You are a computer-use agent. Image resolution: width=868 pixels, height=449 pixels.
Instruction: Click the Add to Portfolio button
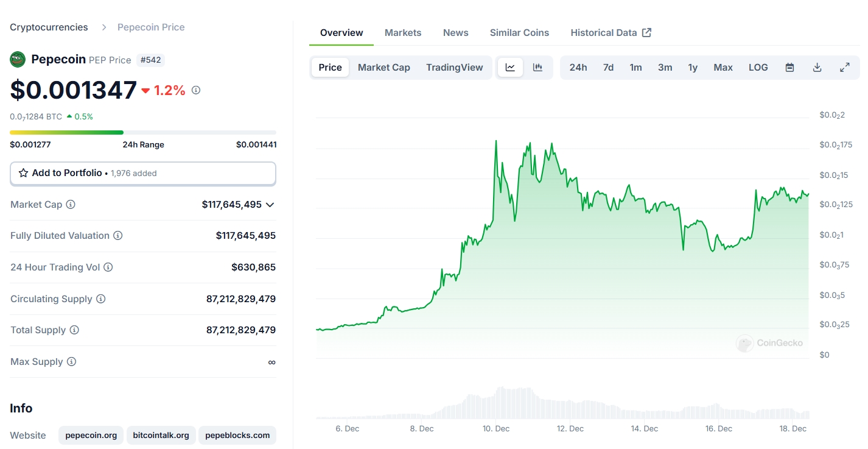pos(143,173)
